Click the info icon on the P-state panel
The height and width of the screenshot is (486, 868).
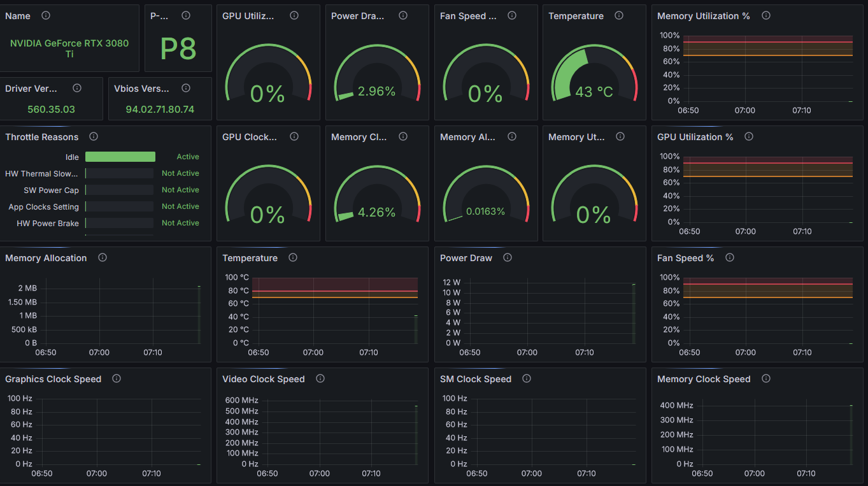185,15
